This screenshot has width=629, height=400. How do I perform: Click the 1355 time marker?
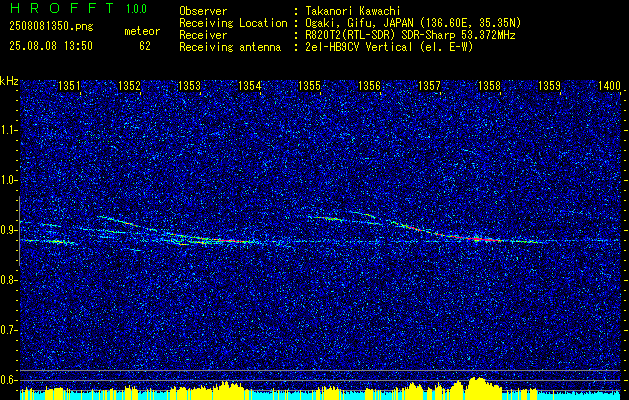pyautogui.click(x=310, y=86)
